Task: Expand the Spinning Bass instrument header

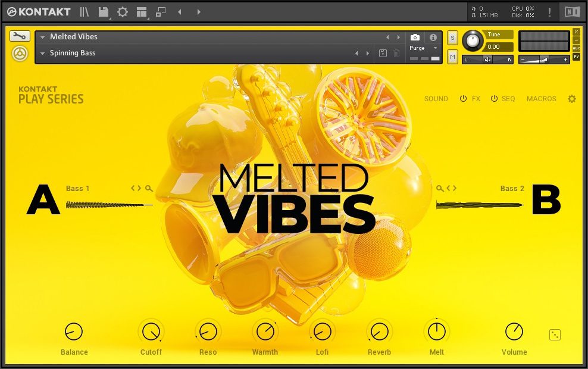Action: point(42,53)
